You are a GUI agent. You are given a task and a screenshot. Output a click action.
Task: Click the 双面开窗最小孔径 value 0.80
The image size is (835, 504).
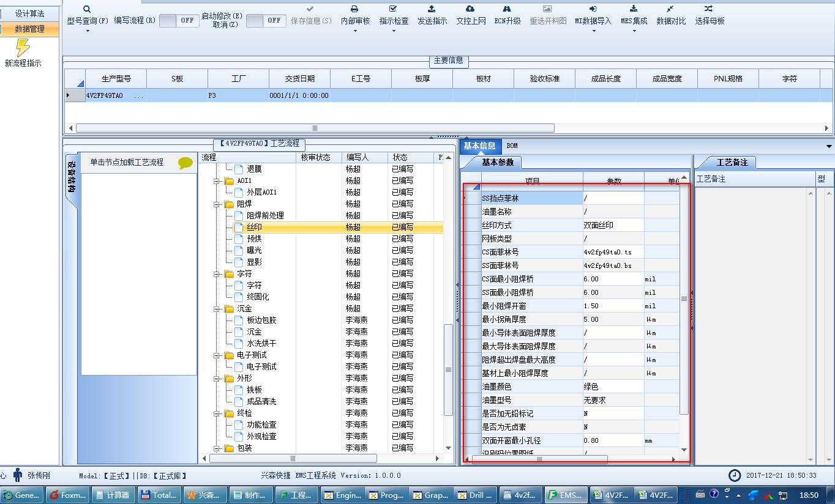[613, 440]
